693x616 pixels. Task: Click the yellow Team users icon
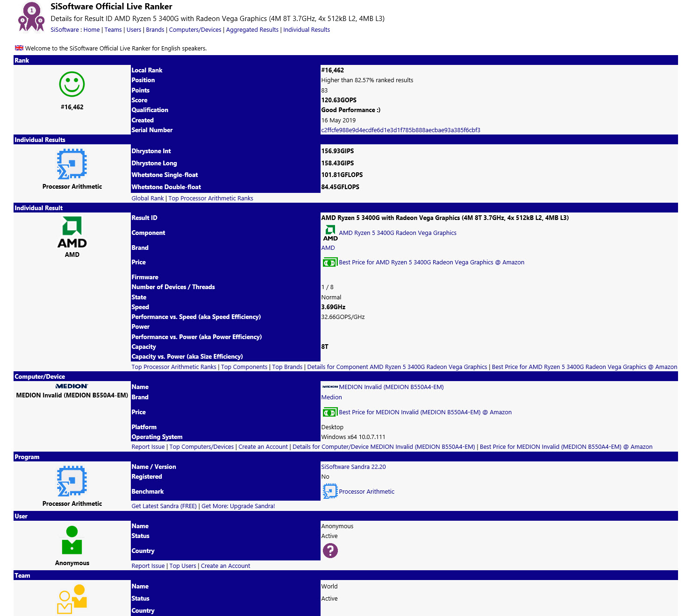(72, 599)
